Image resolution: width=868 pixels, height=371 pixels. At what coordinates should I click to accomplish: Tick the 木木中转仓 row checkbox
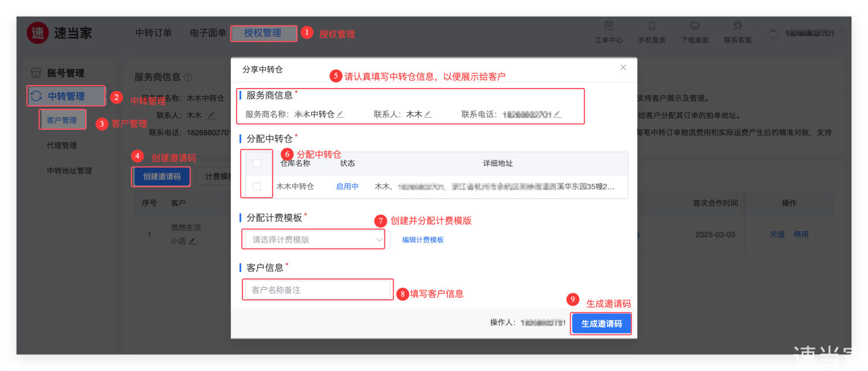(x=257, y=187)
